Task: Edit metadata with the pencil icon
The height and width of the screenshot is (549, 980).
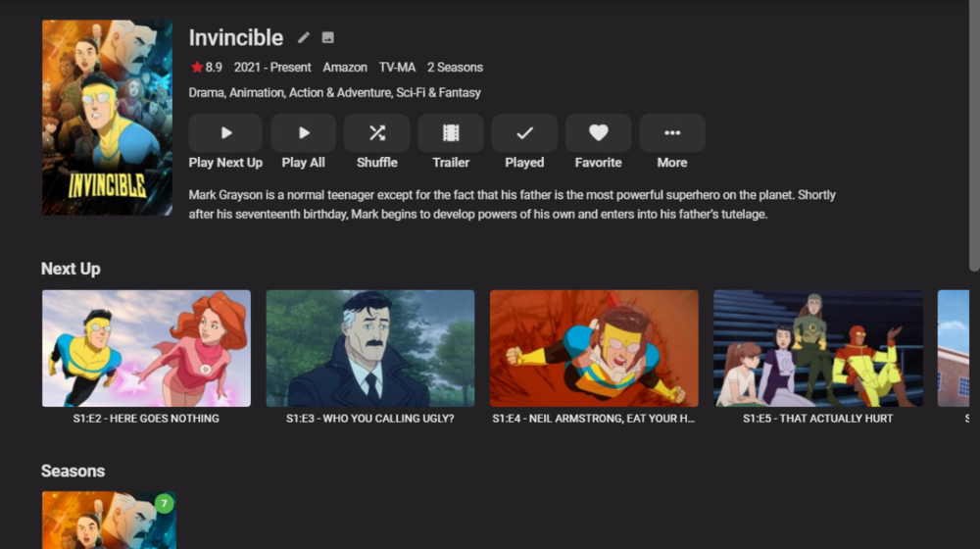Action: tap(304, 37)
